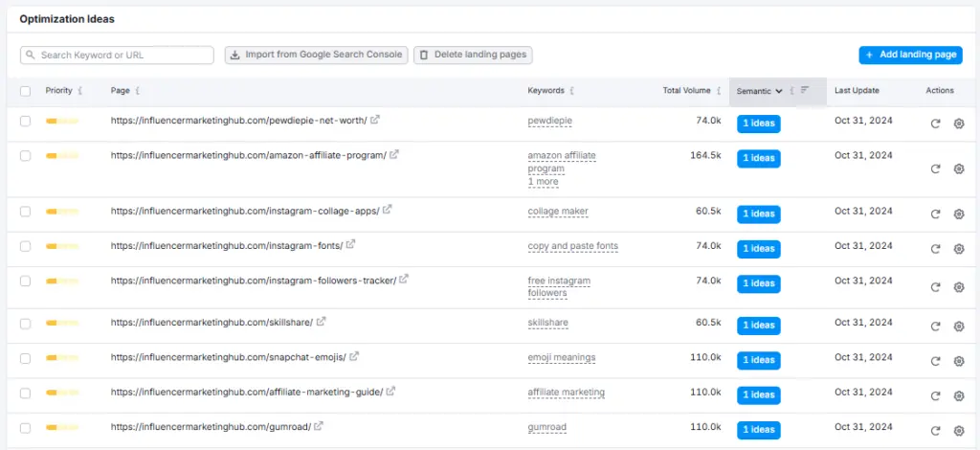
Task: Click refresh icon in the skillshare row
Action: tap(936, 326)
